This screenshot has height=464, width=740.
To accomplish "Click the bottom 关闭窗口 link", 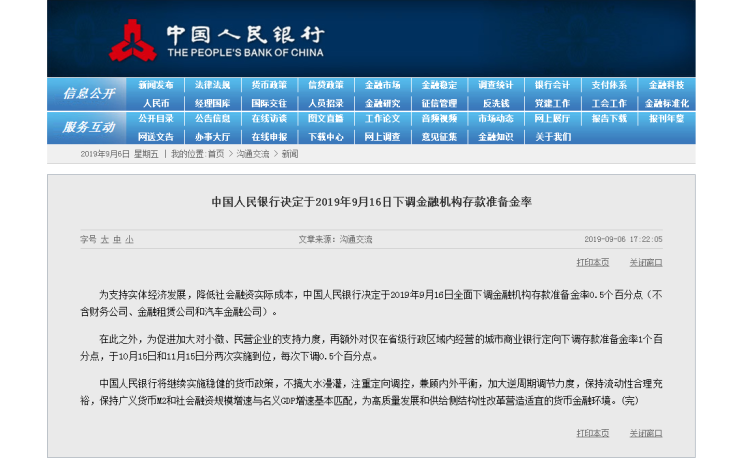I will point(646,433).
